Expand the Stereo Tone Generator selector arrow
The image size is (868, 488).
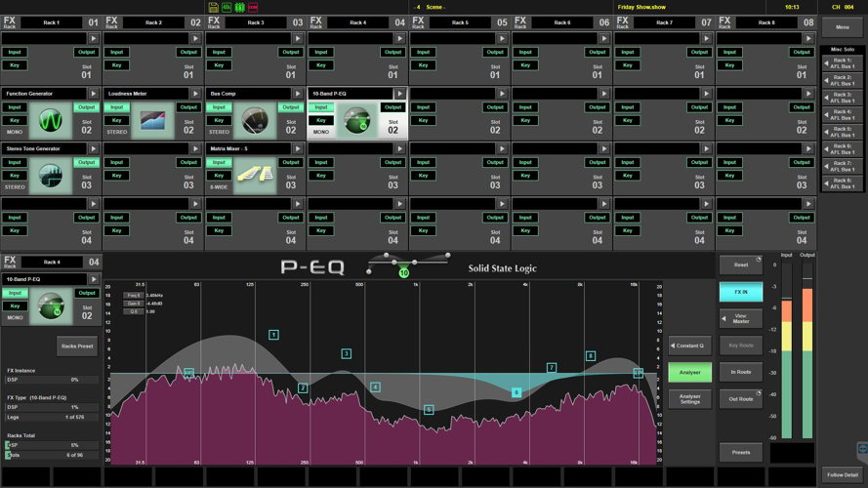click(x=93, y=148)
